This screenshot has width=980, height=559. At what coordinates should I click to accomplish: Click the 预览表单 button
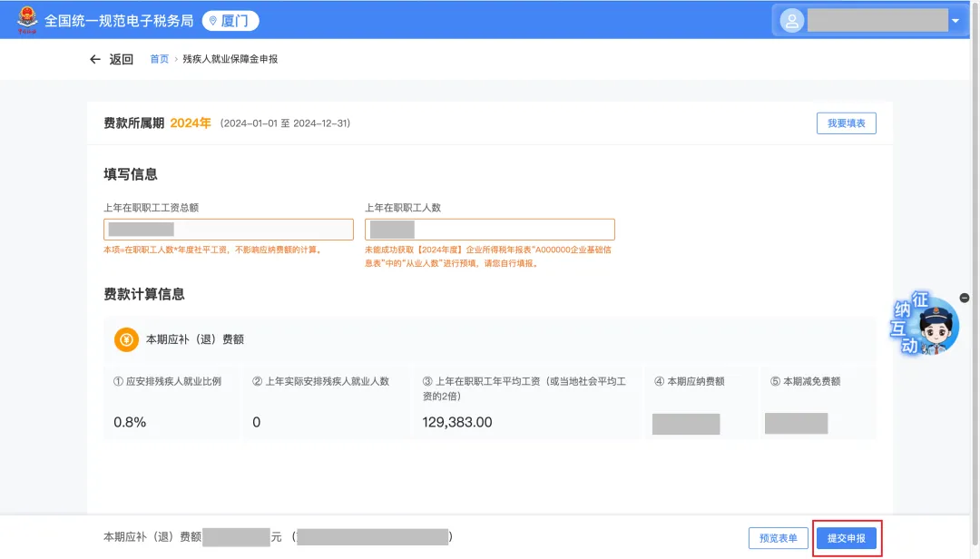(x=778, y=539)
